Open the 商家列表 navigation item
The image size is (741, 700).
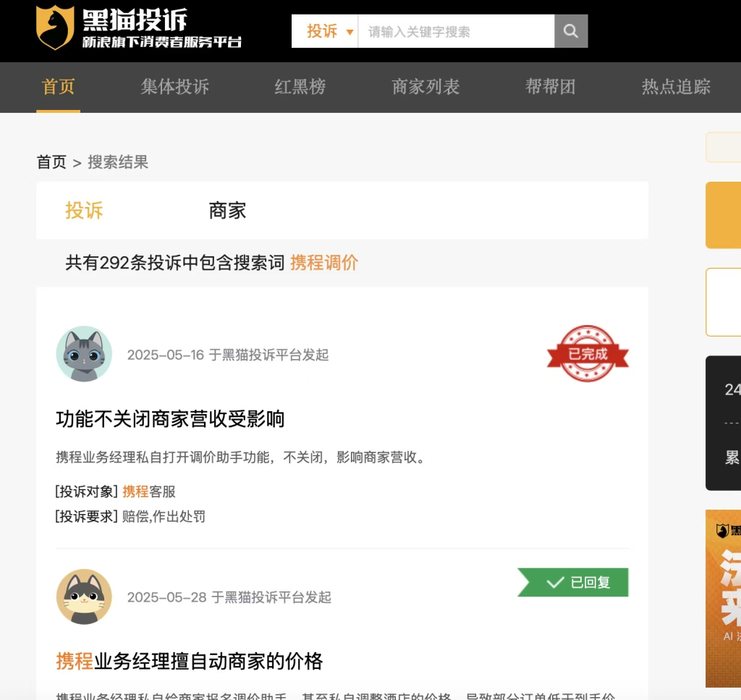425,87
